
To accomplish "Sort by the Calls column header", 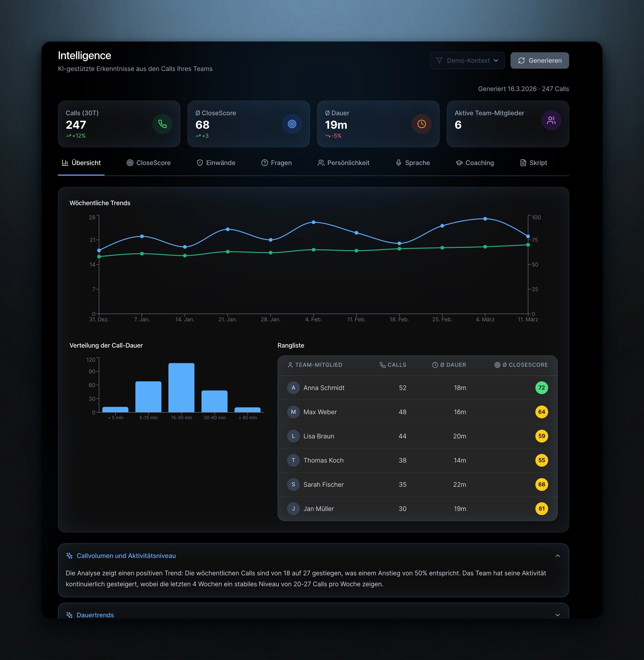I will click(x=393, y=365).
